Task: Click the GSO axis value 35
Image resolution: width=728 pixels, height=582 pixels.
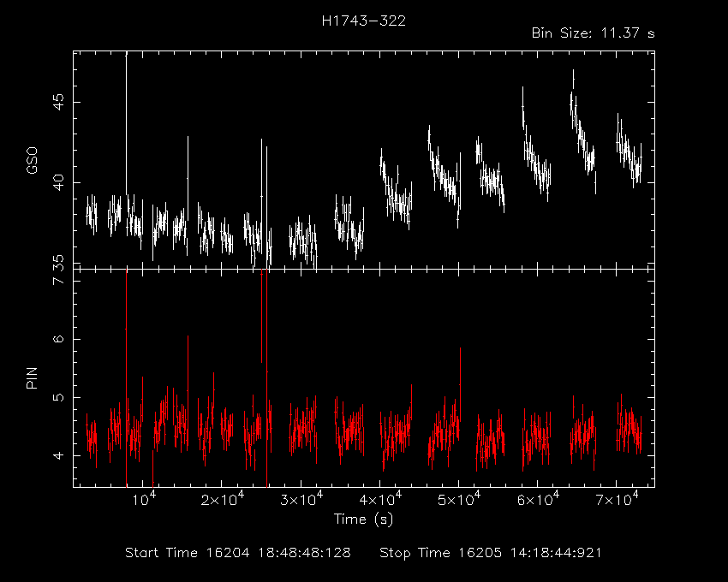Action: (58, 263)
